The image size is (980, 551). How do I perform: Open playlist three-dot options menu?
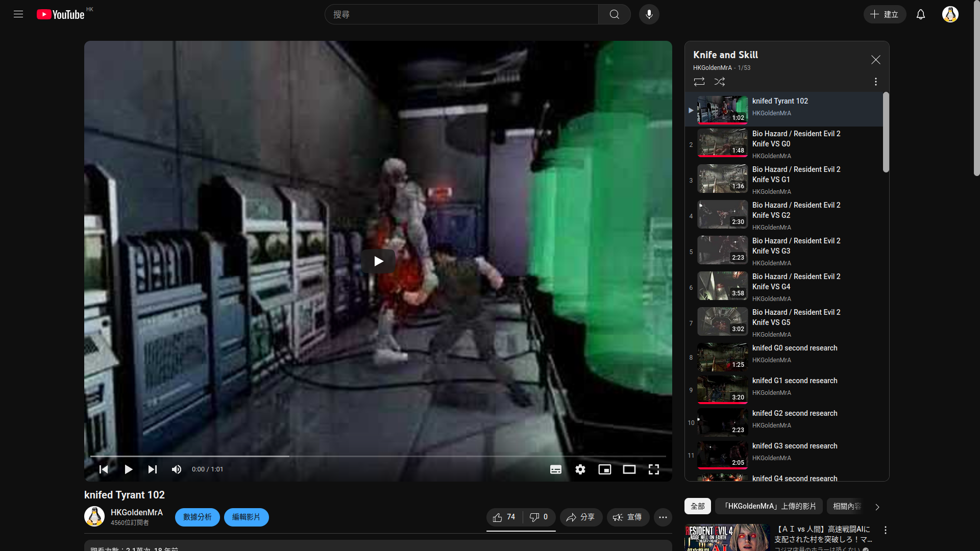click(876, 82)
